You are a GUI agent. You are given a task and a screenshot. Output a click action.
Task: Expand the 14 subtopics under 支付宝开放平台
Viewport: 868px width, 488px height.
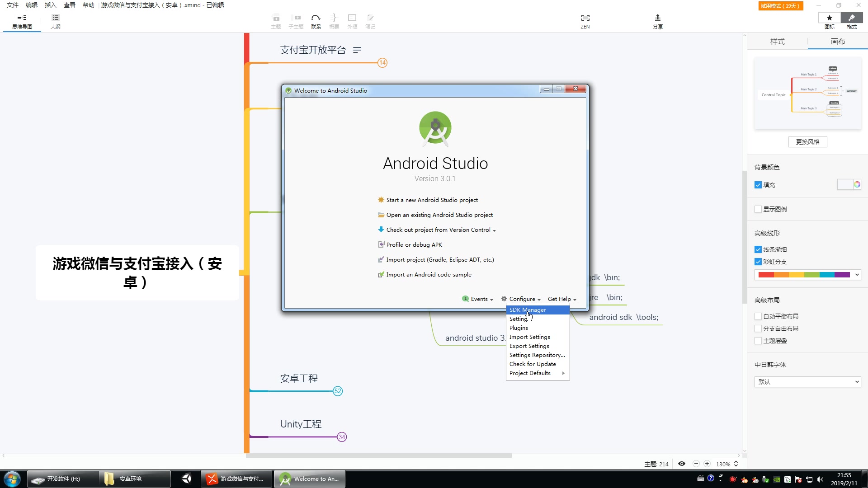[382, 63]
